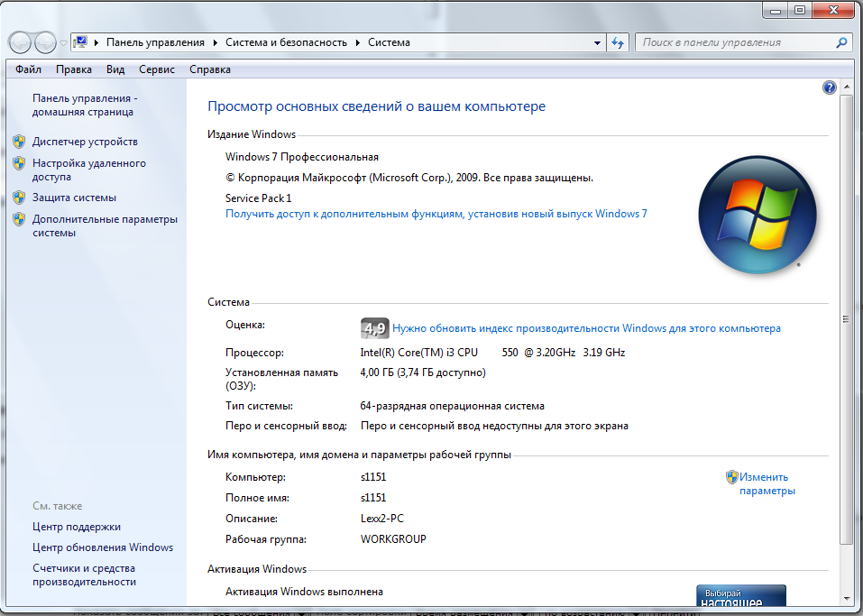Screen dimensions: 863x616
Task: Click shield icon beside Дополнительные параметры системы
Action: click(19, 219)
